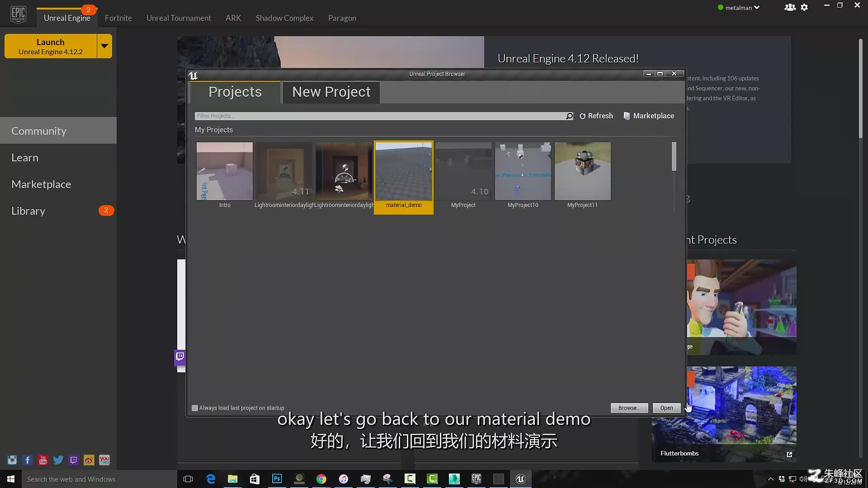This screenshot has height=488, width=868.
Task: Open the Paragon launcher tab
Action: pyautogui.click(x=342, y=18)
